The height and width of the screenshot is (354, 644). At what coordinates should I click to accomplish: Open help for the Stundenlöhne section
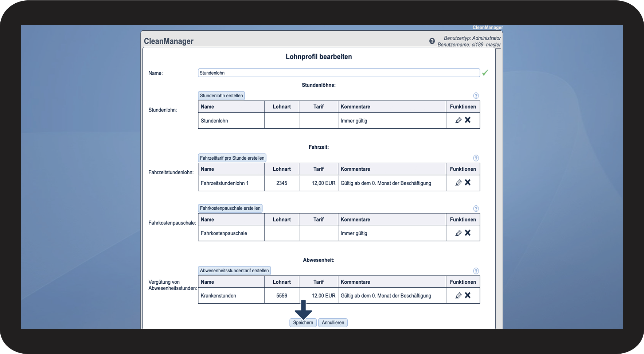476,96
